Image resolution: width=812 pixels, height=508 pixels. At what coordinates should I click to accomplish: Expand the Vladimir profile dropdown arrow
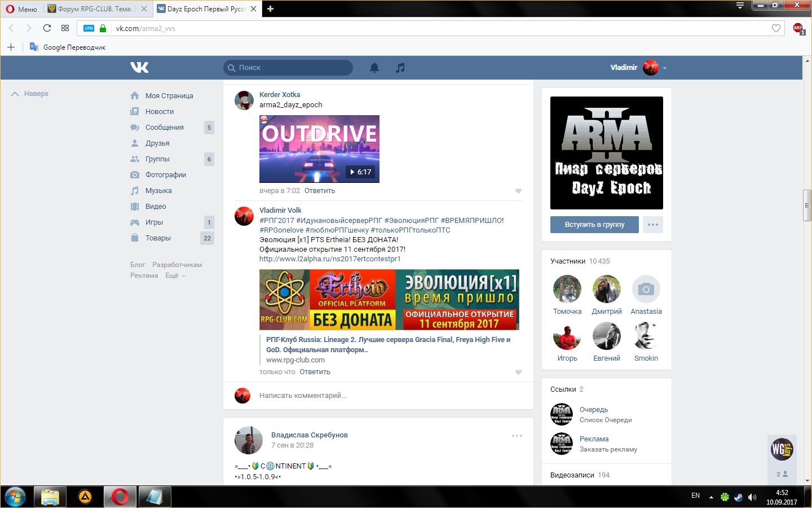665,68
